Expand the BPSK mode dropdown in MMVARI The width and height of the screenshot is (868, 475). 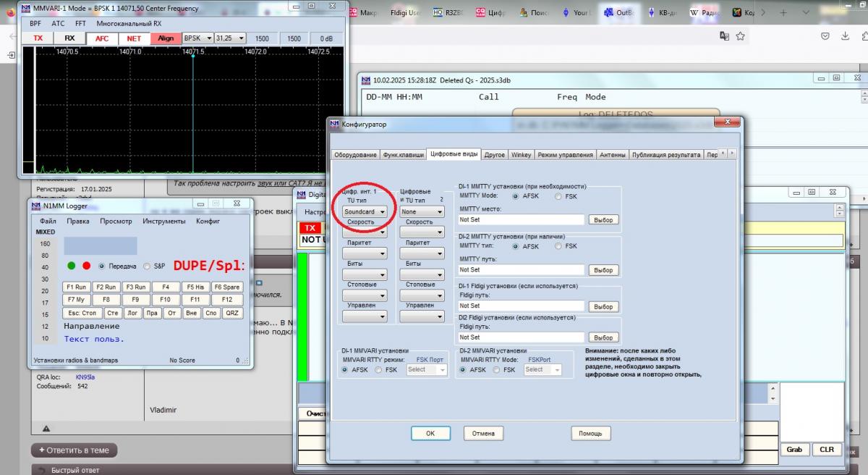[197, 38]
